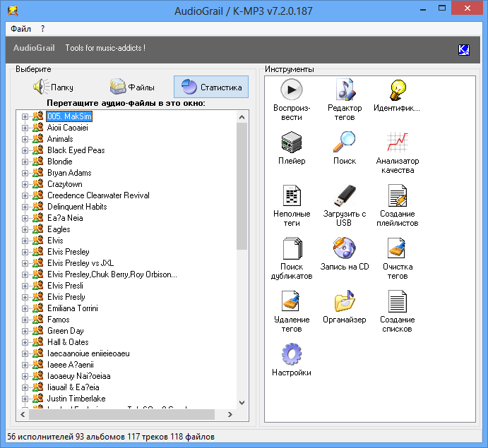Select the Ea?a Neia entry
This screenshot has height=448, width=488.
click(65, 218)
